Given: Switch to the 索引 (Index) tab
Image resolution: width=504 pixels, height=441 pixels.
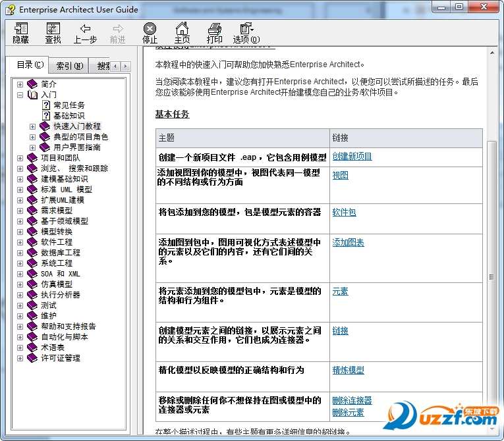Looking at the screenshot, I should [x=69, y=66].
